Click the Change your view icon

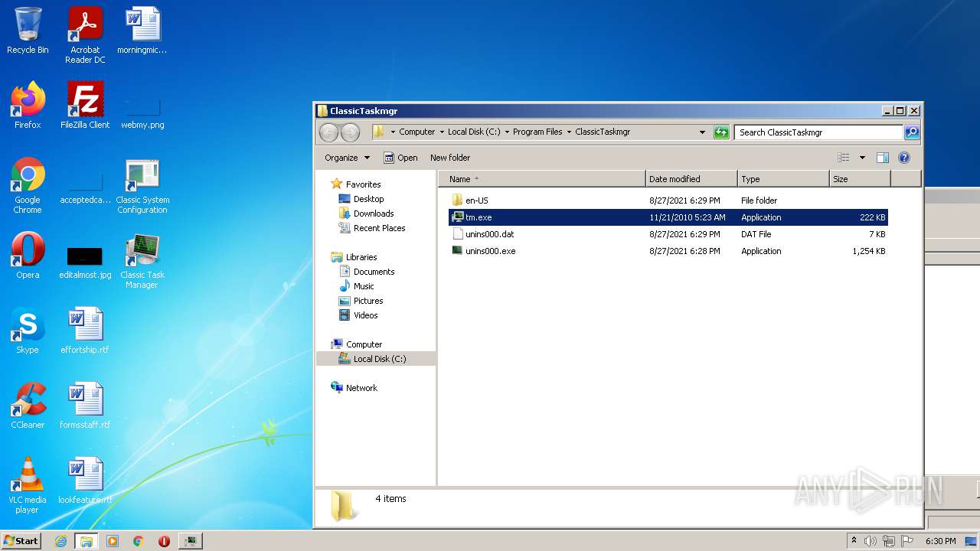pos(843,158)
